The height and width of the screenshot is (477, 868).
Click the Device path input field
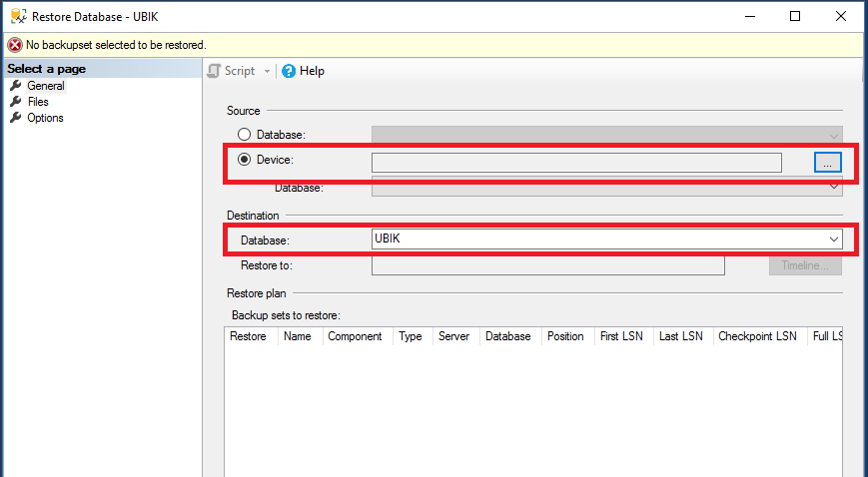click(576, 162)
